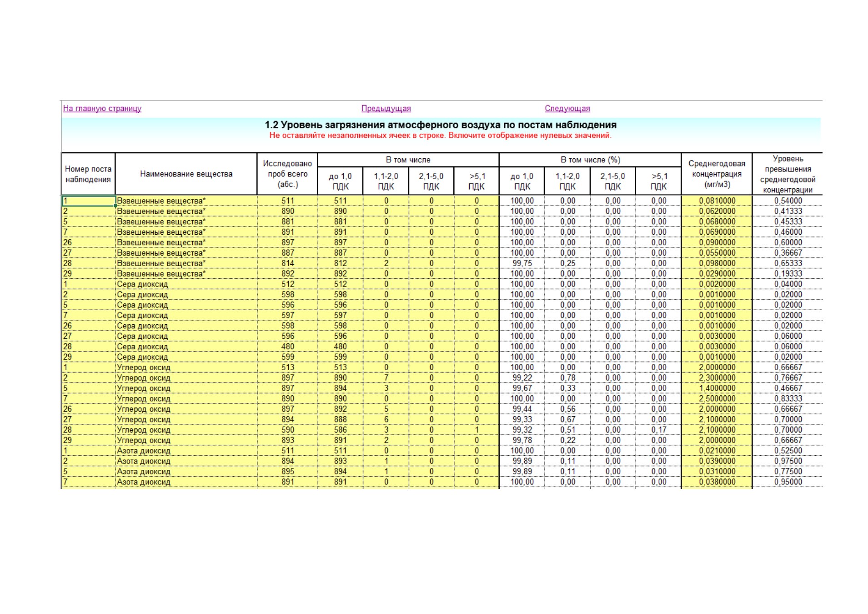Select the active post-number cell in the first data row
868x614 pixels.
tap(89, 201)
